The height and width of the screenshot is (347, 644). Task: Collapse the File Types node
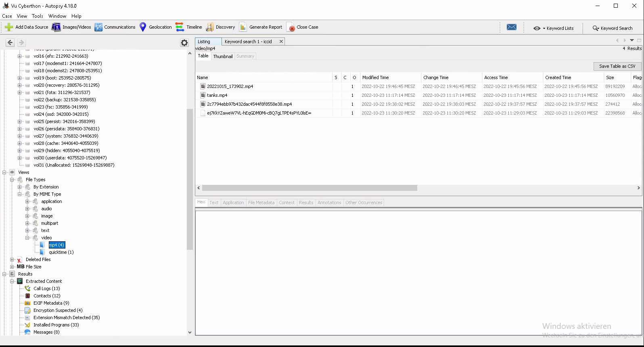pos(12,180)
